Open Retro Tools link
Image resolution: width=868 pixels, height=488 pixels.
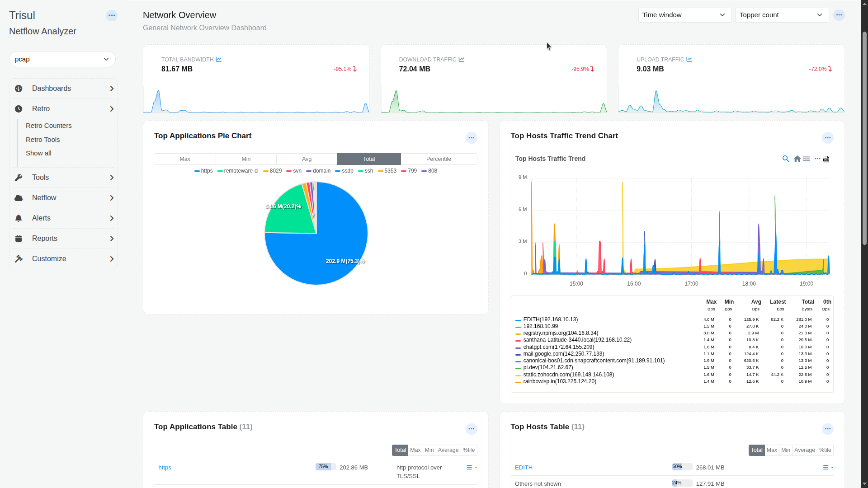tap(43, 140)
